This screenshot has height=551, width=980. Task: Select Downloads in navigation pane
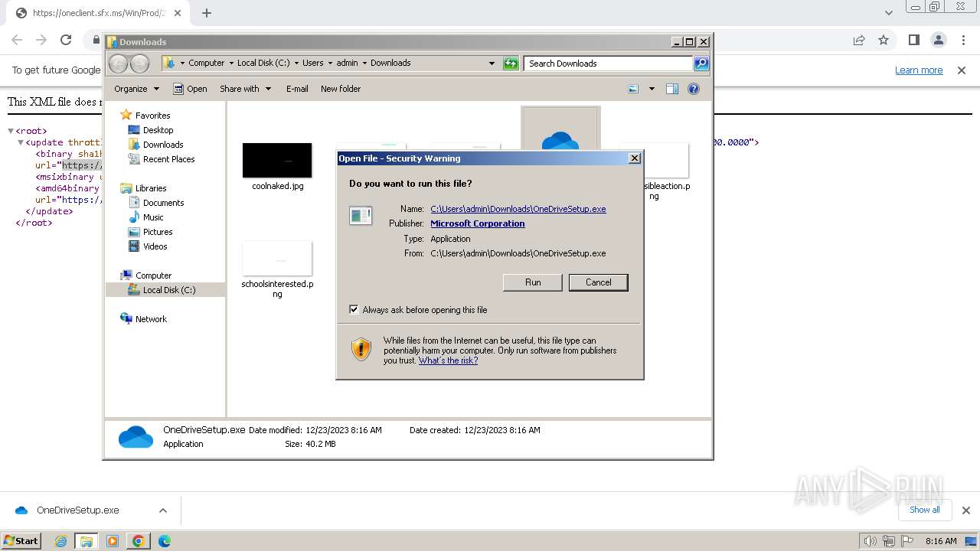(163, 145)
